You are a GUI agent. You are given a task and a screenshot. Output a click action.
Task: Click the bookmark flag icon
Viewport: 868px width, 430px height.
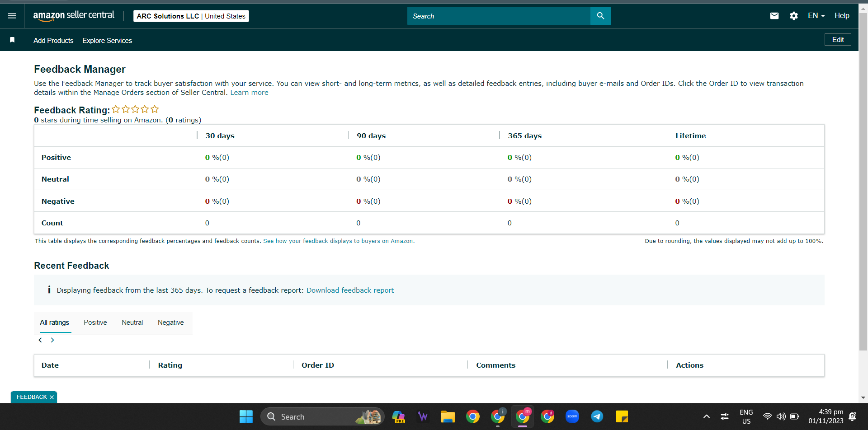coord(12,40)
